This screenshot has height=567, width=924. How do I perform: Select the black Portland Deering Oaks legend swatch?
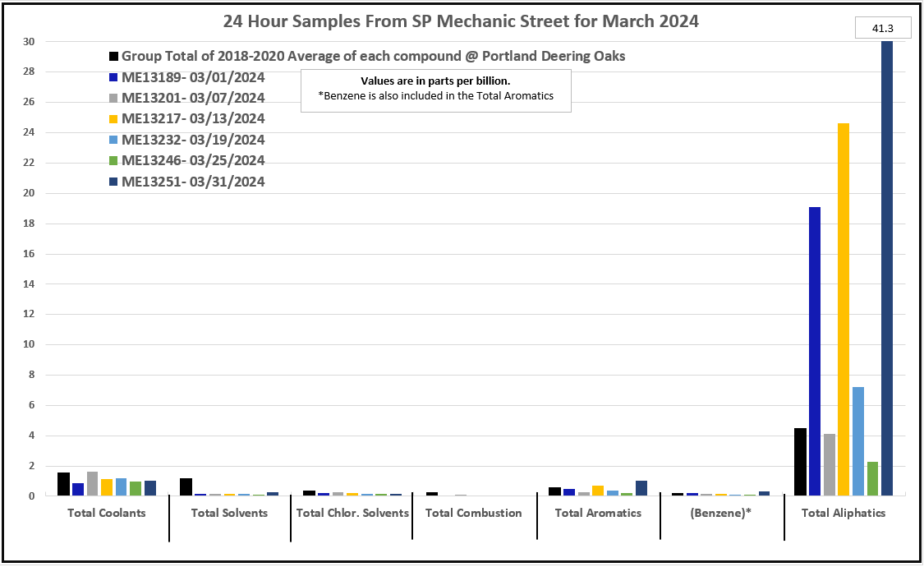pos(113,57)
